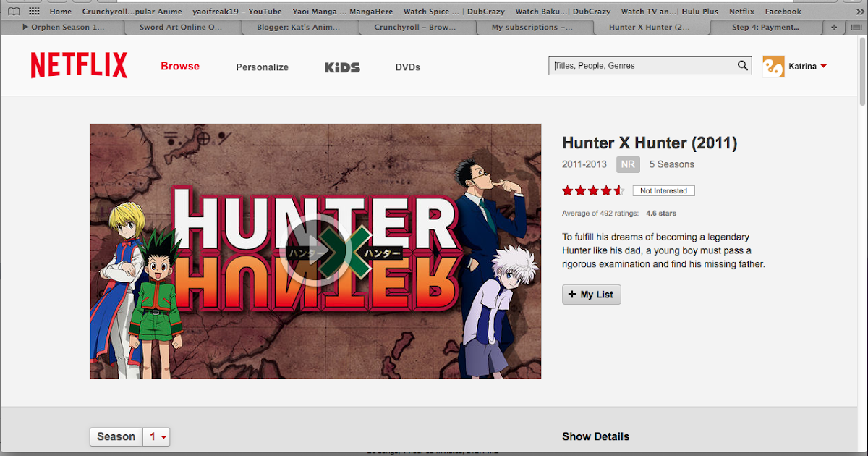Open the bookmarks book icon

coord(14,12)
